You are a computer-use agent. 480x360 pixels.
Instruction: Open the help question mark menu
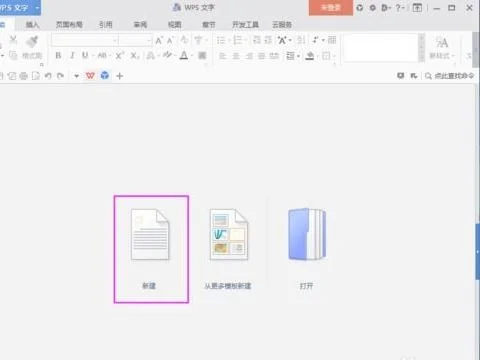pyautogui.click(x=399, y=7)
